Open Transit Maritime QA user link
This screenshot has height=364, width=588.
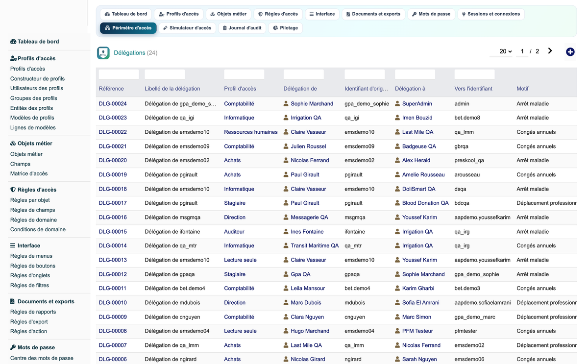315,246
